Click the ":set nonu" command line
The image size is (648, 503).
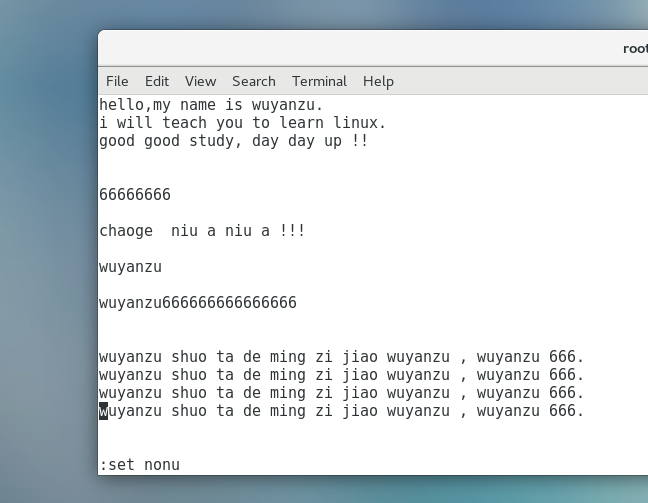[x=139, y=465]
